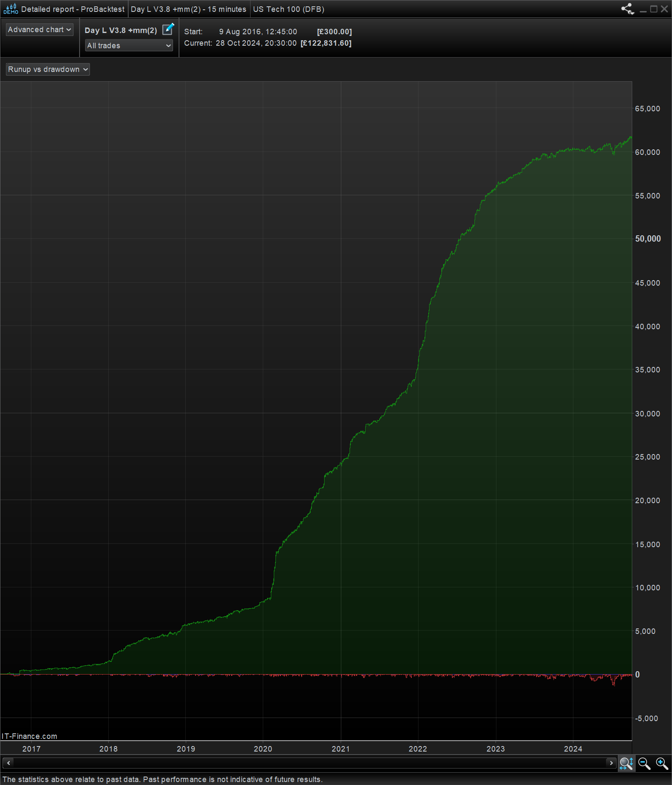
Task: Click the horizontal chart scrollbar track
Action: click(310, 763)
